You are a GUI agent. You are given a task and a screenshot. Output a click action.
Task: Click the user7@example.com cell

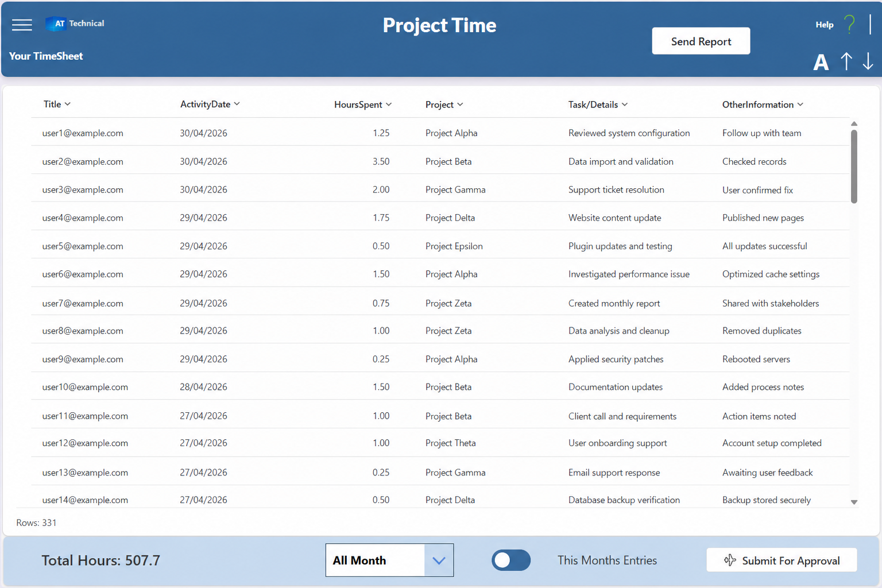tap(83, 303)
